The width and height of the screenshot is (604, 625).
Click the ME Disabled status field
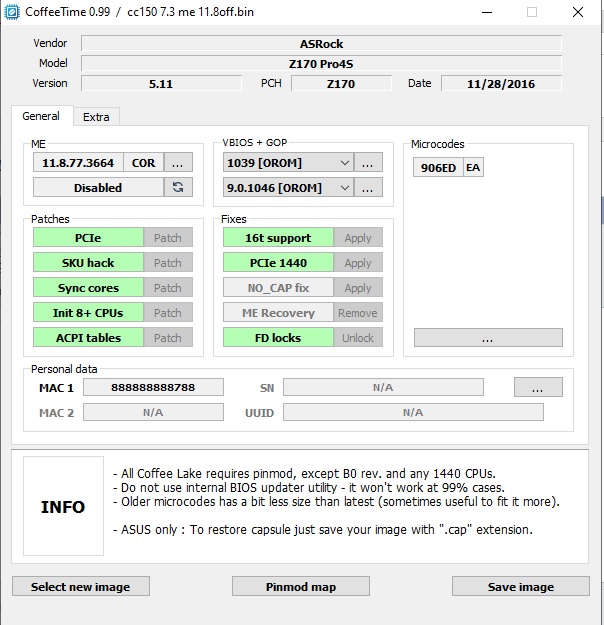pos(98,187)
